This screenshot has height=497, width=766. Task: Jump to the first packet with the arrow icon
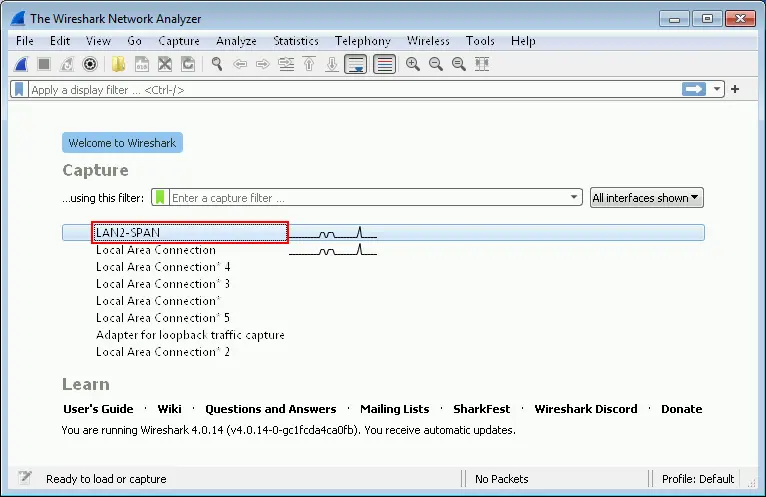309,64
